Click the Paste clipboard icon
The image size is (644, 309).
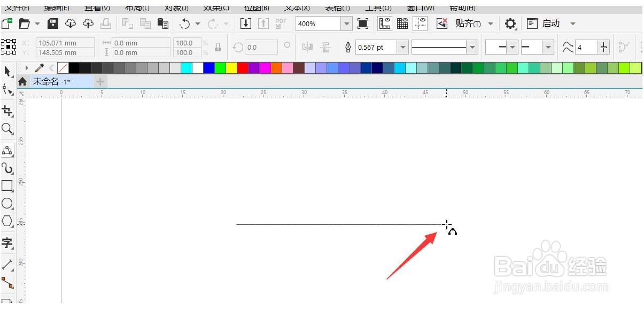[163, 24]
